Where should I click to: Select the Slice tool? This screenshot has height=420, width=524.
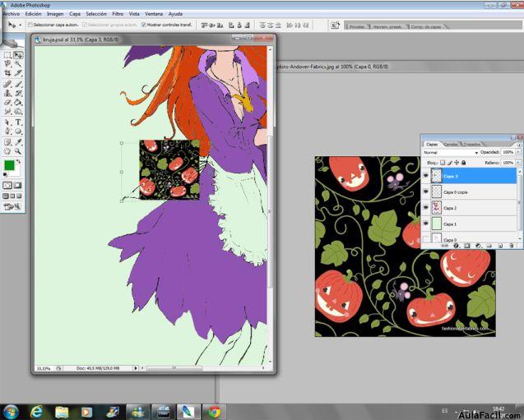tap(18, 73)
